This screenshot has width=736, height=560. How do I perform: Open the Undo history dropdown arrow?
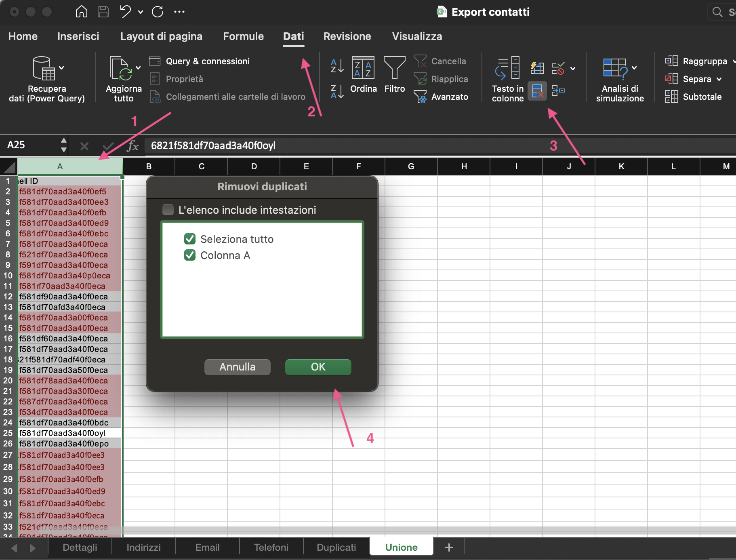[141, 12]
